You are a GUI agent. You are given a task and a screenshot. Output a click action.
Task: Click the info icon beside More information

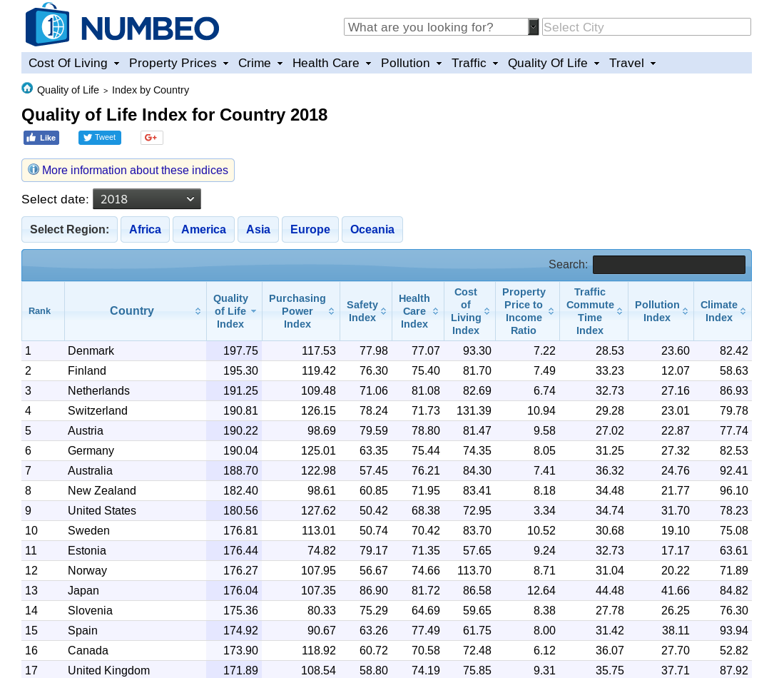pyautogui.click(x=33, y=170)
